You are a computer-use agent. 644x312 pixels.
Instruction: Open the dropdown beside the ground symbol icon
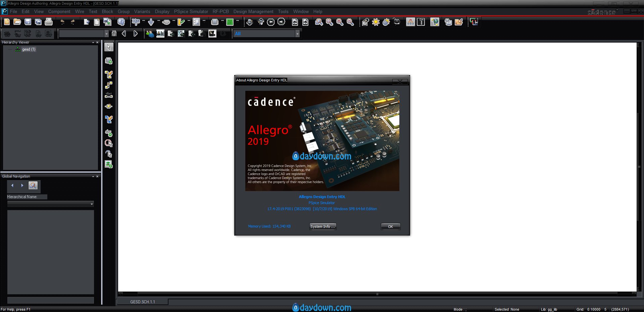[x=159, y=21]
